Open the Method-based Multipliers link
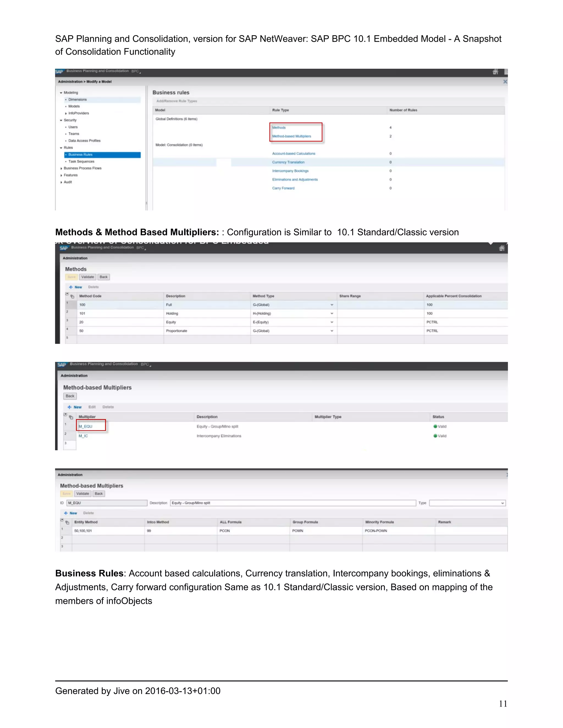 [x=291, y=136]
